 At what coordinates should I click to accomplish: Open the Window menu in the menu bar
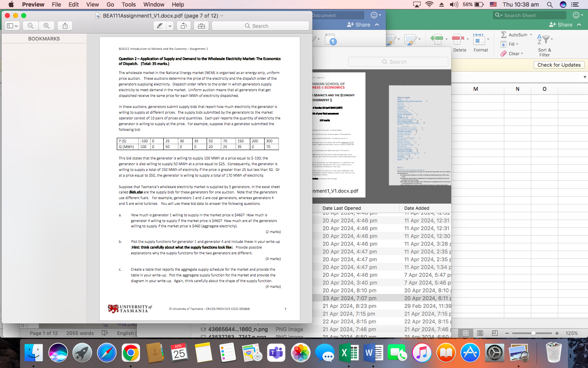pyautogui.click(x=154, y=4)
